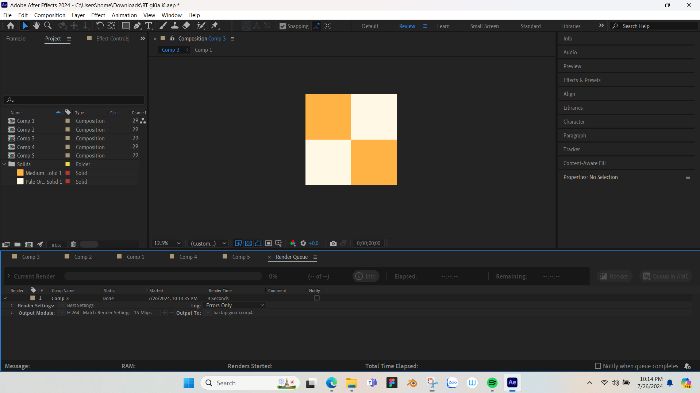Select the Rectangle shape tool
The height and width of the screenshot is (393, 700).
point(126,26)
